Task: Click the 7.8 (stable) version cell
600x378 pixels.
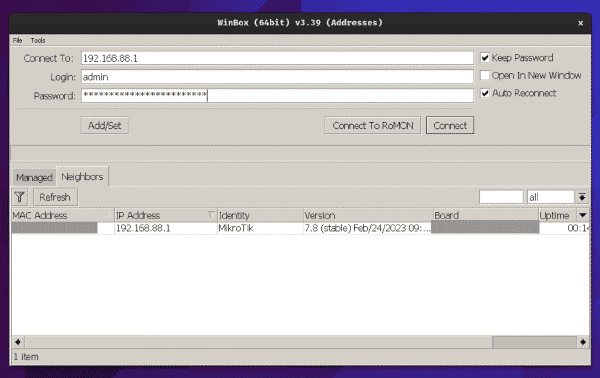Action: point(368,228)
